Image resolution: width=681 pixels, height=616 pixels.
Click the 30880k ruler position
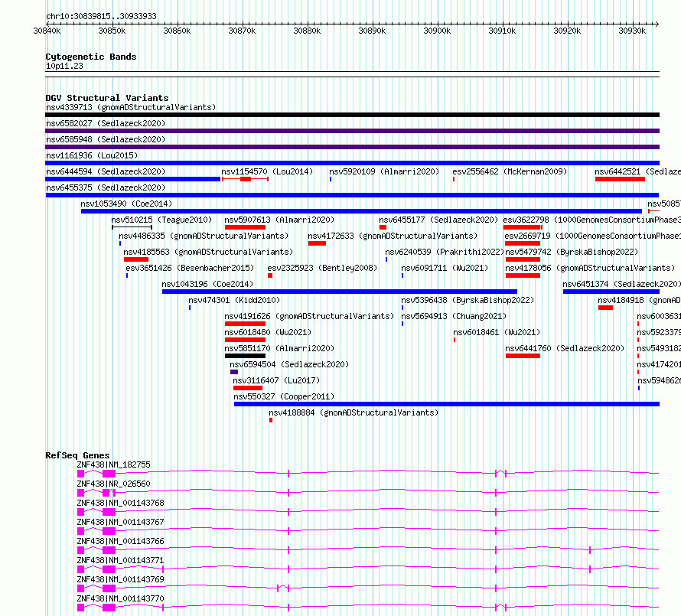307,31
